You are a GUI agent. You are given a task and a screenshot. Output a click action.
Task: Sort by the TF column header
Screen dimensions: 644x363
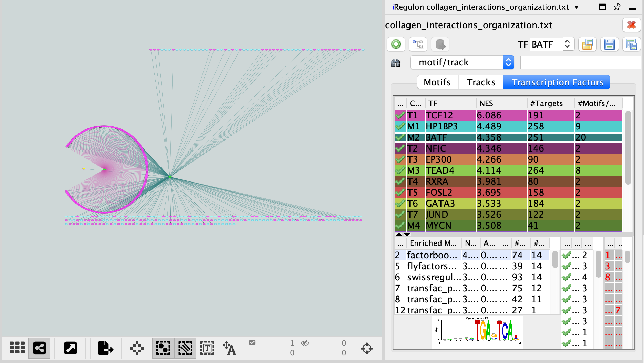click(450, 103)
